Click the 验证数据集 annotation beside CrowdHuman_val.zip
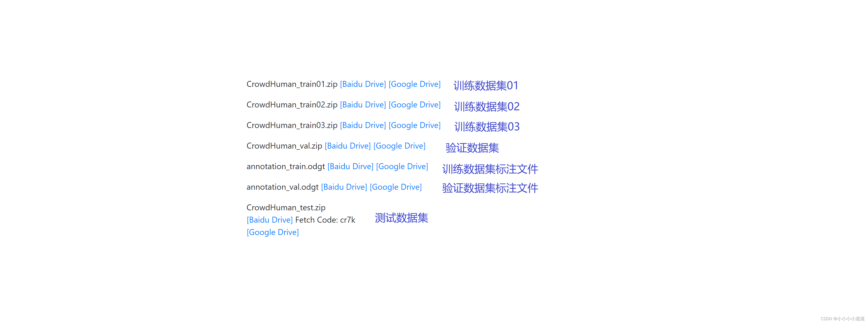 [x=472, y=148]
